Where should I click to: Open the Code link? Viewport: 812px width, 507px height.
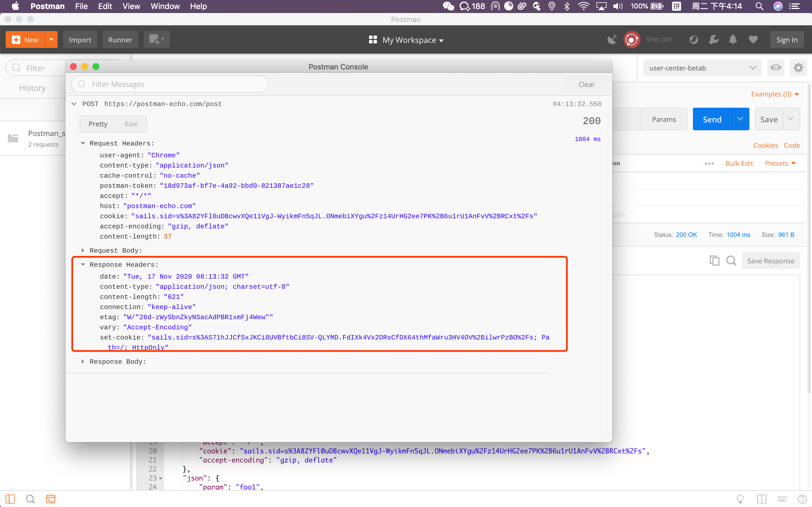792,145
